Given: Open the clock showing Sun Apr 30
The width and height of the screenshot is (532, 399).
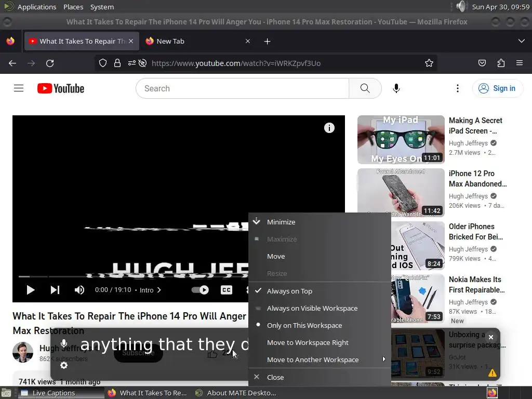Looking at the screenshot, I should pos(501,7).
